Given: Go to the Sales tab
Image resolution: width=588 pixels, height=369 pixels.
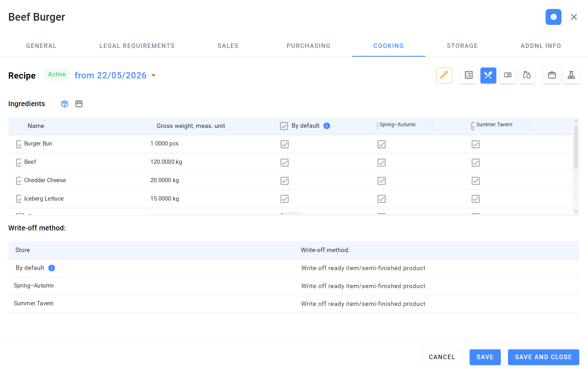Looking at the screenshot, I should pos(228,46).
